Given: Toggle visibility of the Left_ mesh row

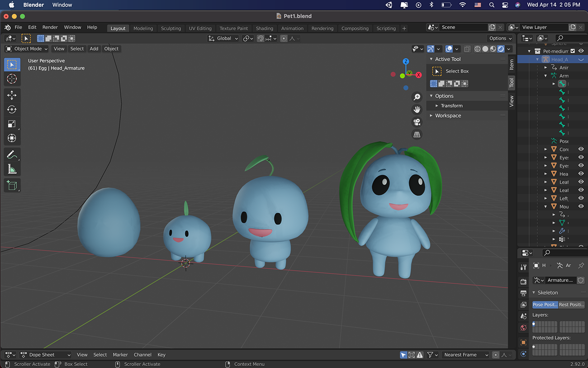Looking at the screenshot, I should [x=581, y=198].
